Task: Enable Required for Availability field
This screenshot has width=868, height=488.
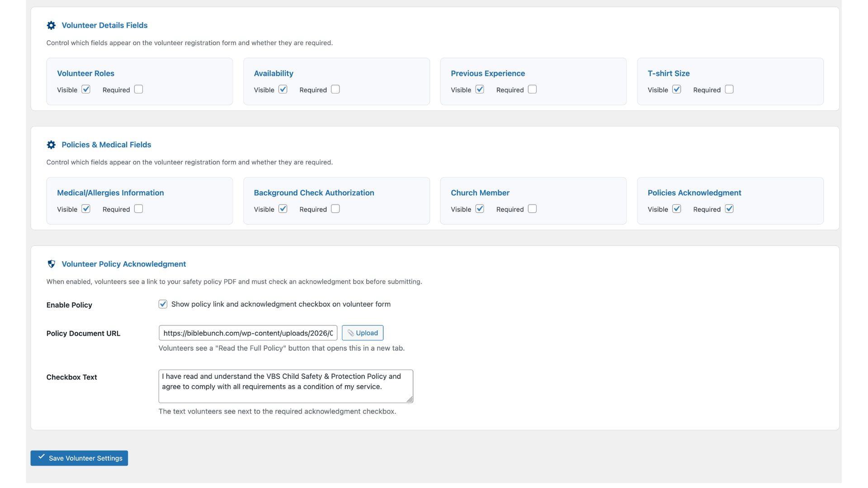Action: (335, 89)
